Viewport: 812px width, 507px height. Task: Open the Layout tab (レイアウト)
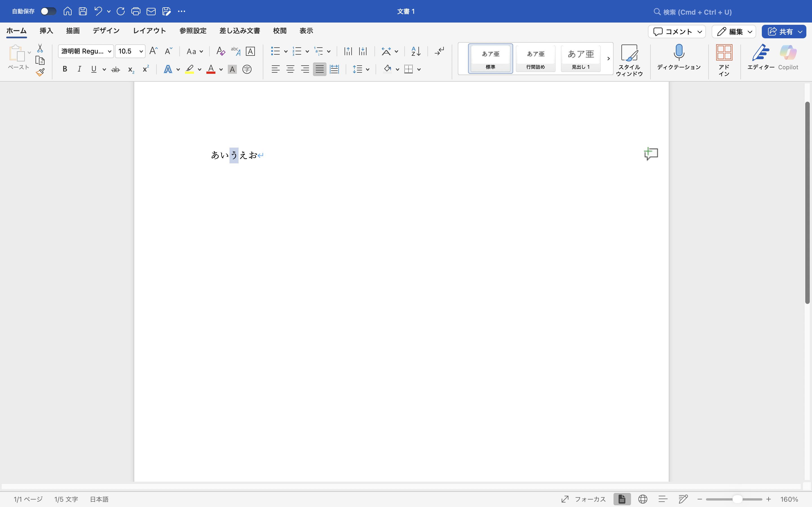pos(149,31)
